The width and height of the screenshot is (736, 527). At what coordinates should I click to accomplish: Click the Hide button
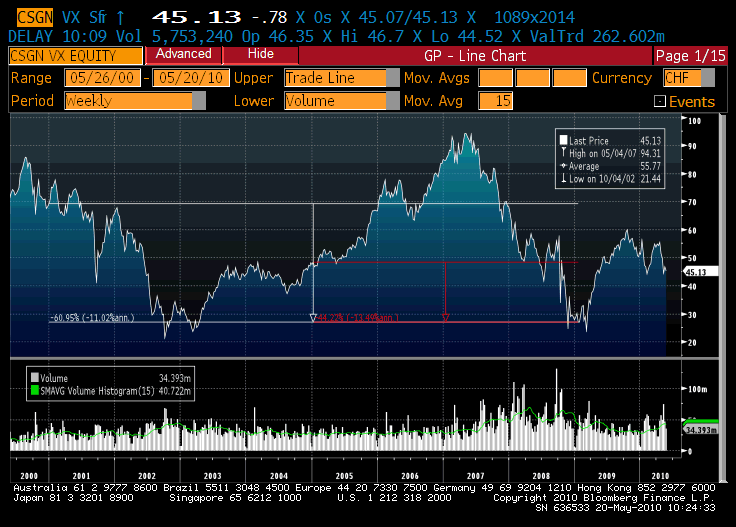click(261, 54)
